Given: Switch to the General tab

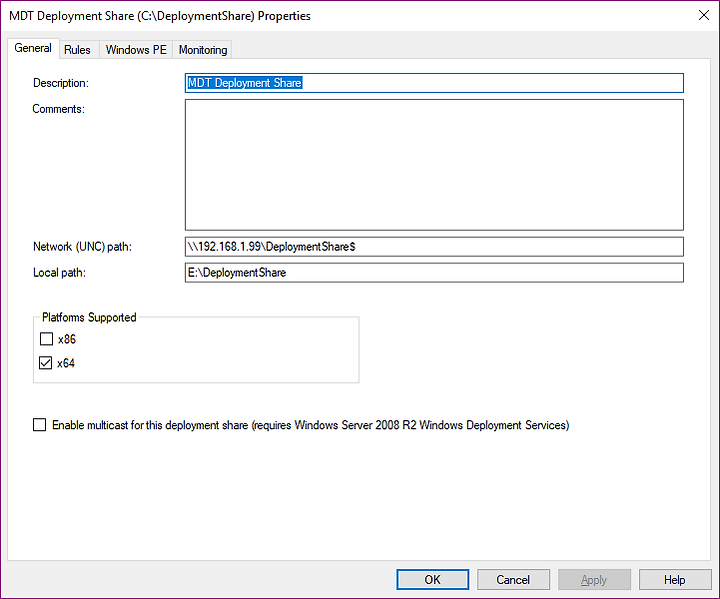Looking at the screenshot, I should point(33,48).
